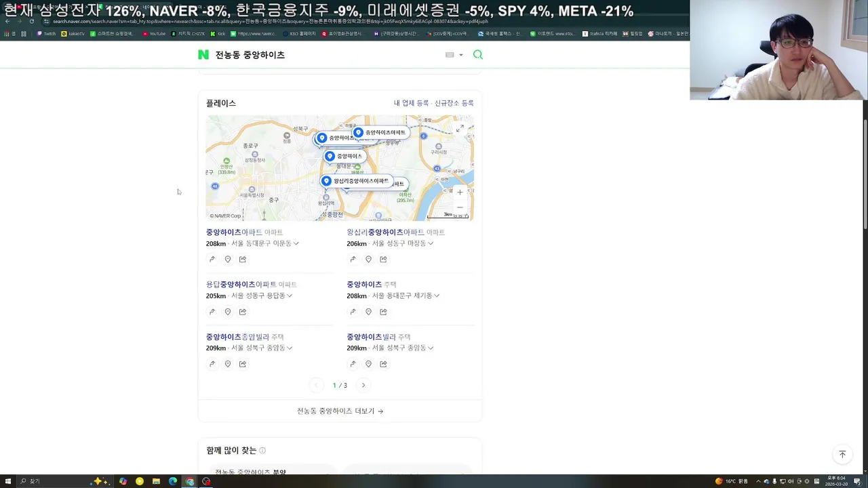Open 중앙하이츠아파트 이문동 listing

[x=234, y=232]
